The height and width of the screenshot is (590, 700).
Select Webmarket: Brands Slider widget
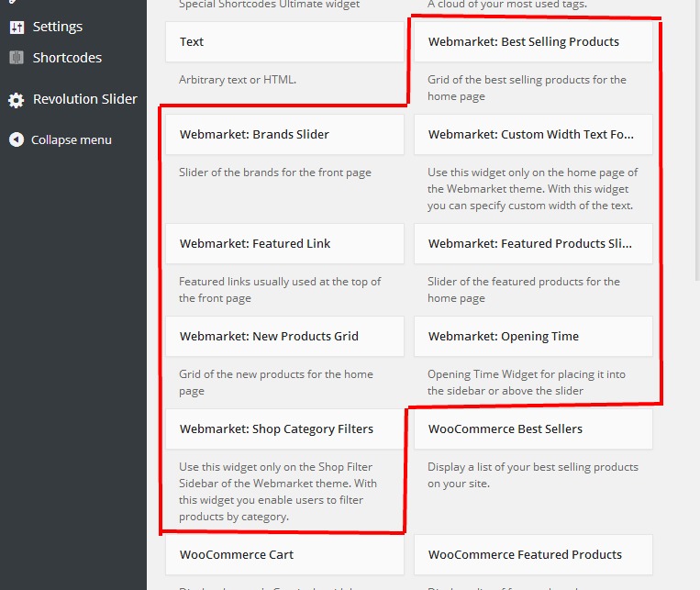point(284,135)
